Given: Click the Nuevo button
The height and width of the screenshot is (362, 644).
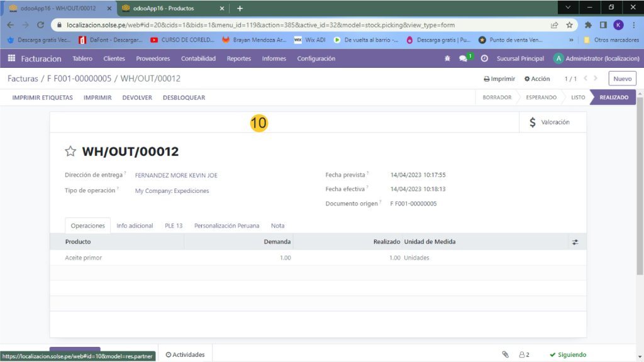Looking at the screenshot, I should (622, 79).
